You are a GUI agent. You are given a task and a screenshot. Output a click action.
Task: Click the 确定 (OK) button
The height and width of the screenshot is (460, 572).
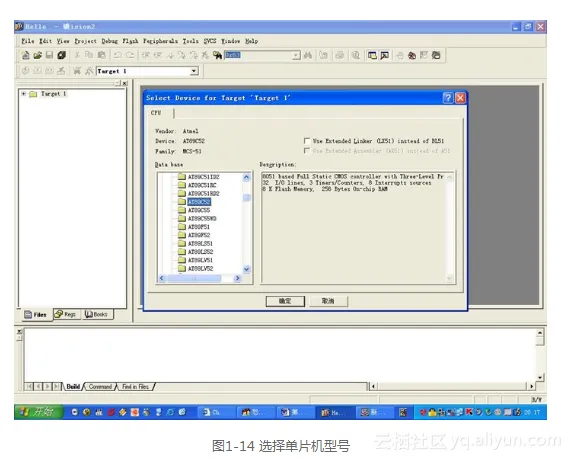pos(285,301)
